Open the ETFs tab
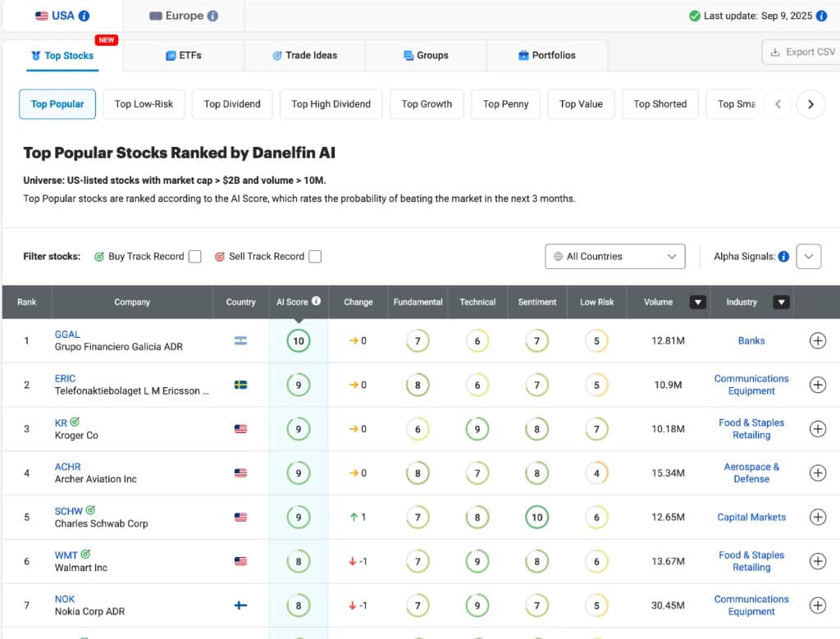The width and height of the screenshot is (840, 639). (184, 56)
